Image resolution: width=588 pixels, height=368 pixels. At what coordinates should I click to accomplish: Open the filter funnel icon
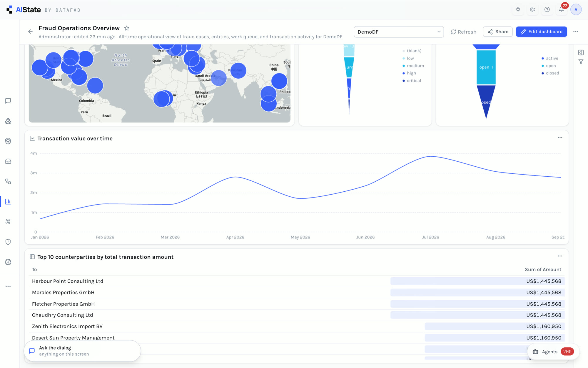(581, 62)
